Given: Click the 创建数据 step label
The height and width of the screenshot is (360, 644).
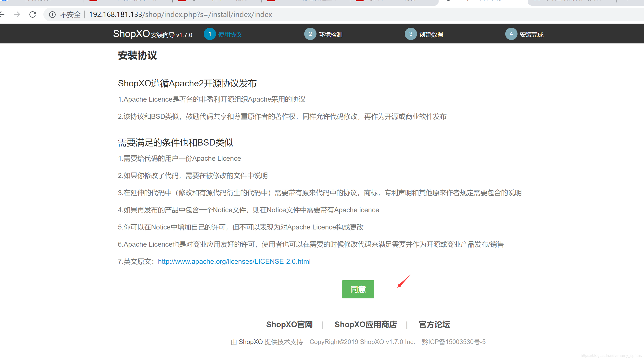Looking at the screenshot, I should [x=431, y=35].
